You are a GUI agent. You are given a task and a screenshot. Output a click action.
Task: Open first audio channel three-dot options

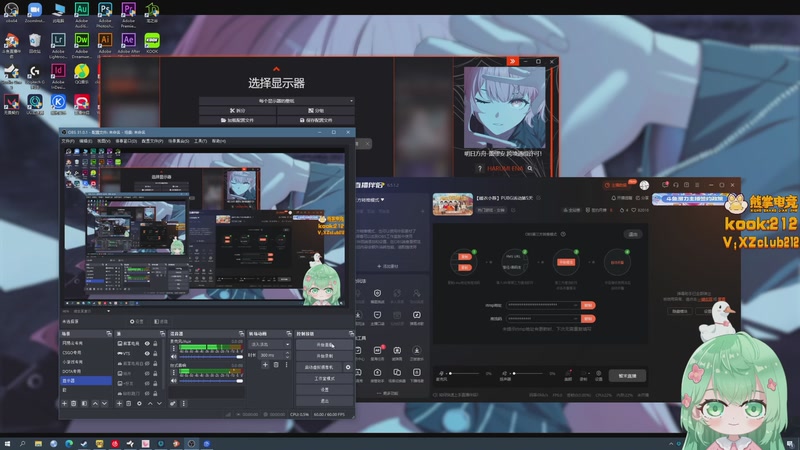(173, 349)
